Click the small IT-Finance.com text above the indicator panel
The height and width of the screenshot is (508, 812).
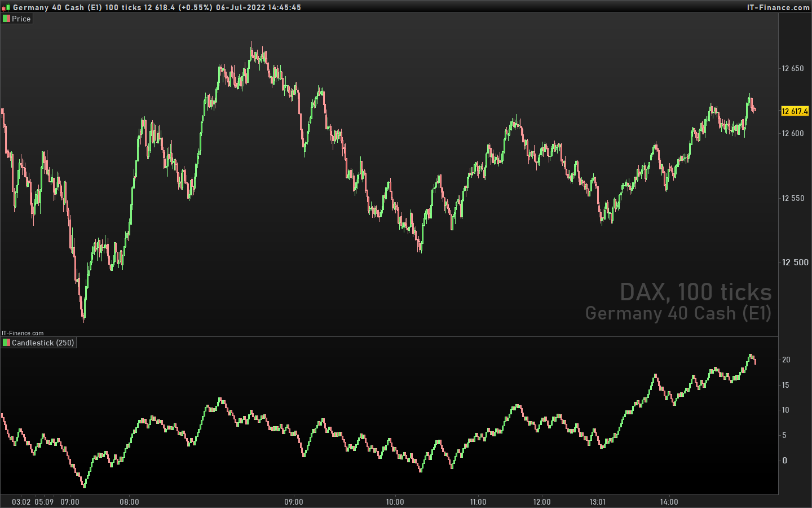(23, 333)
